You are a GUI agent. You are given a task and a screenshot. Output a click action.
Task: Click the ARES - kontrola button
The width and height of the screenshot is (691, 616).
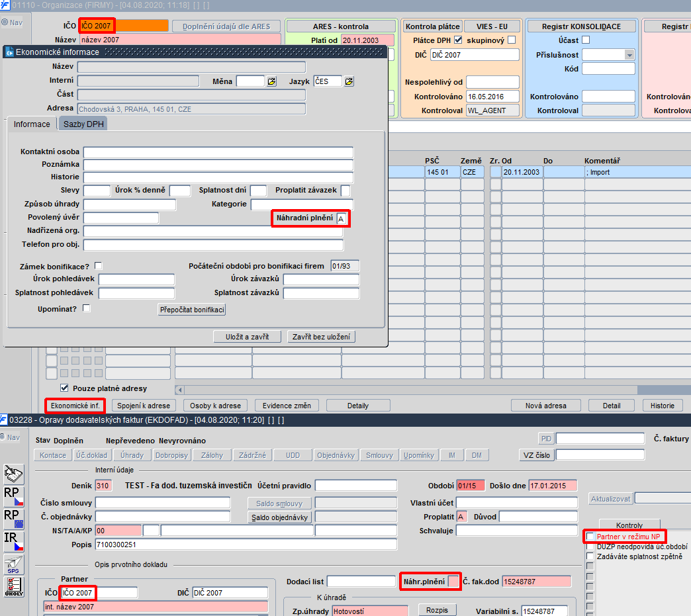[x=341, y=26]
